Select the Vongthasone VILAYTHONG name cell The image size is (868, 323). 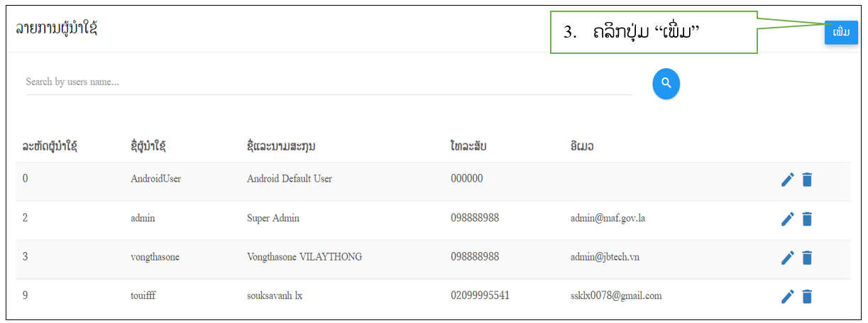[x=304, y=257]
